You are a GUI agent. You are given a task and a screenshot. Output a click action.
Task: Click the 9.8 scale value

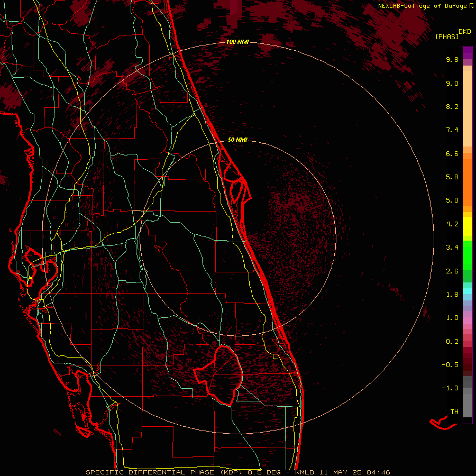[452, 59]
